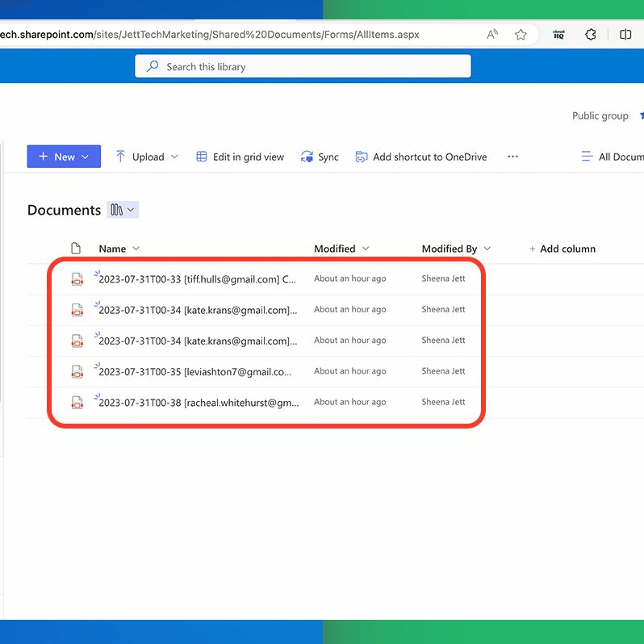Open the browser Extensions puzzle icon

[x=590, y=34]
